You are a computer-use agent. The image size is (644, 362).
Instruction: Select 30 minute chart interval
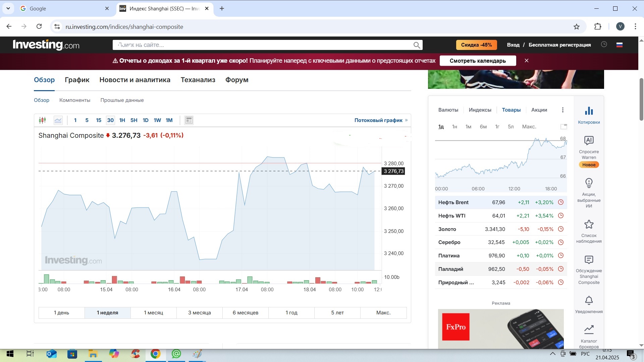(x=110, y=120)
